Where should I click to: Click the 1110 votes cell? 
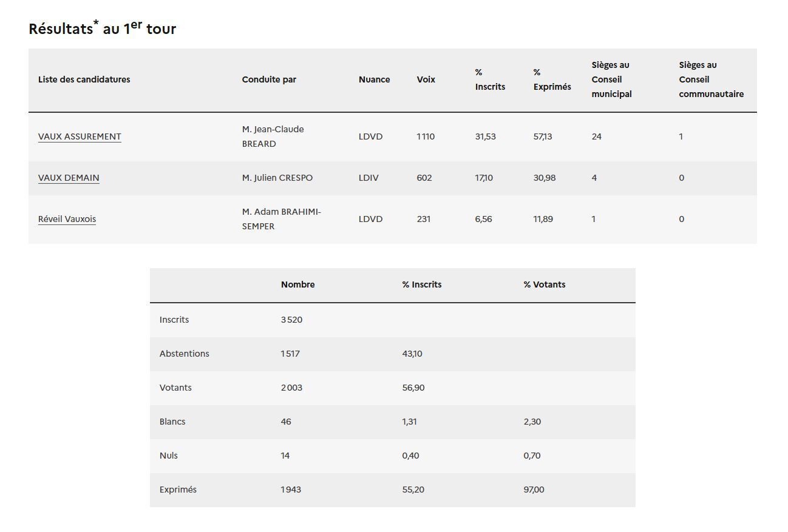(426, 136)
